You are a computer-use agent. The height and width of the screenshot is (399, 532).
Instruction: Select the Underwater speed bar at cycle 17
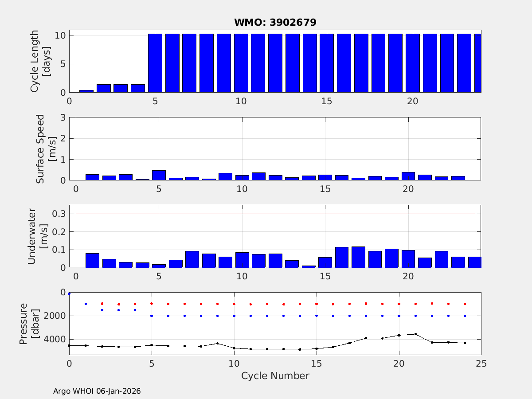coord(358,257)
